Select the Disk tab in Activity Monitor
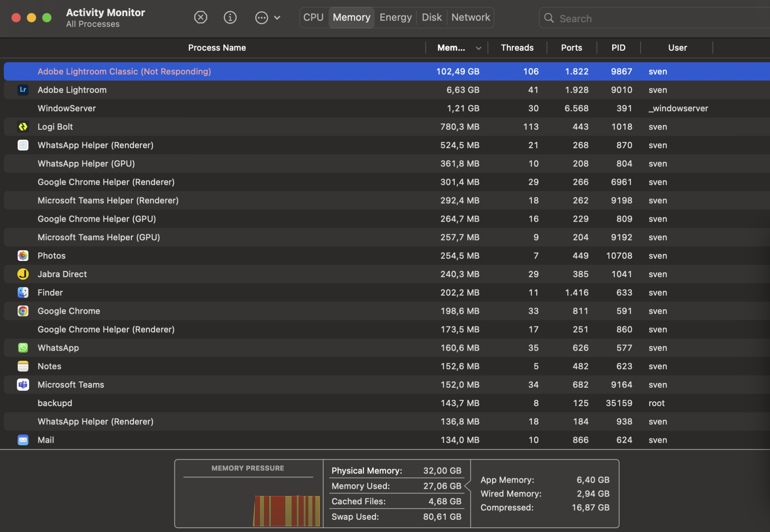The image size is (770, 532). click(x=431, y=17)
